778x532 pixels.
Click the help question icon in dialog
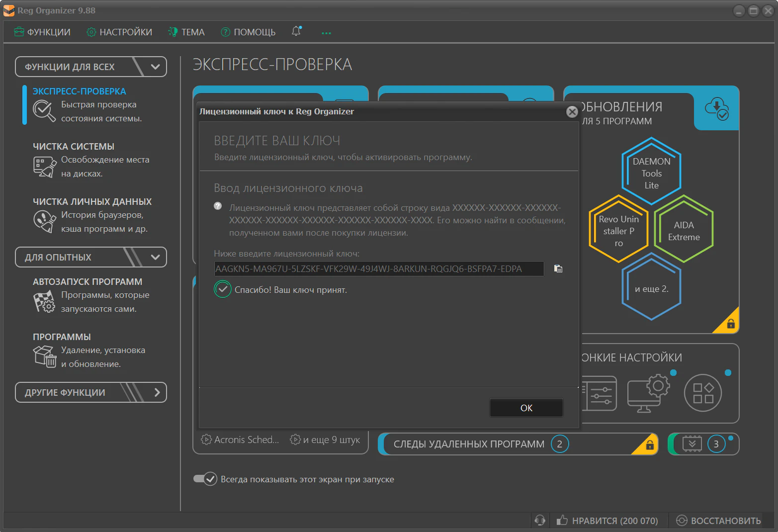218,206
